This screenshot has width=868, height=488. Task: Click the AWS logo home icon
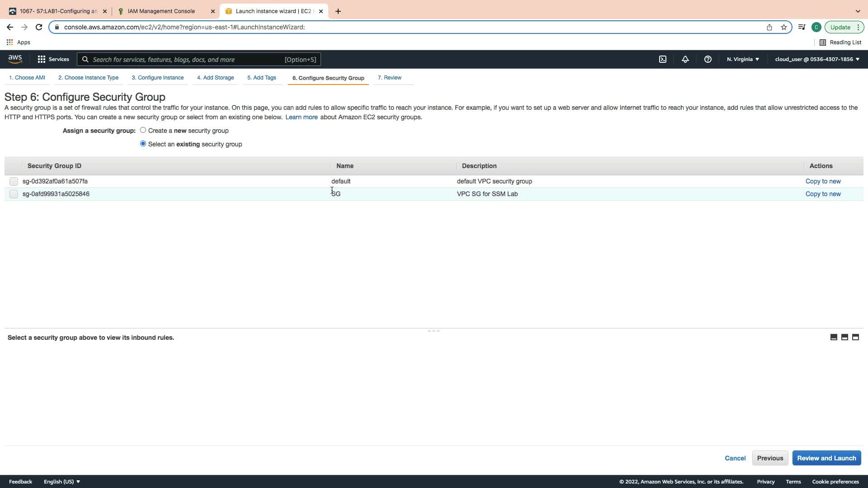[15, 59]
